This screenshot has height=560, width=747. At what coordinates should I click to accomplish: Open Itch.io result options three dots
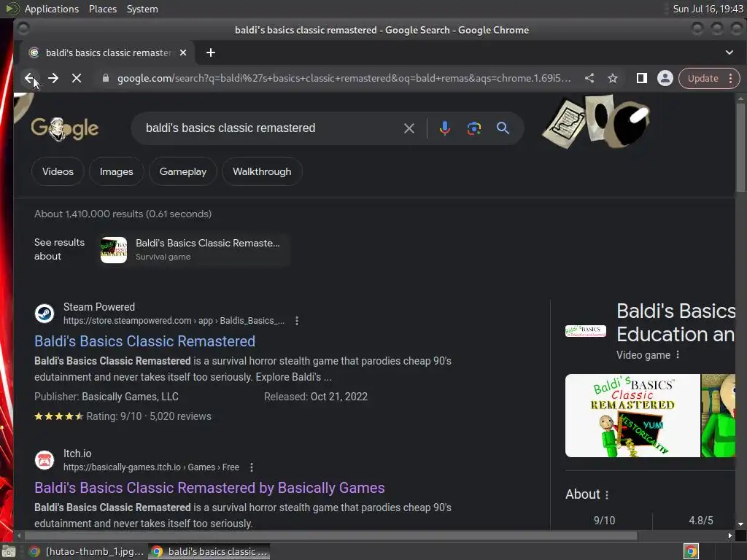click(252, 467)
